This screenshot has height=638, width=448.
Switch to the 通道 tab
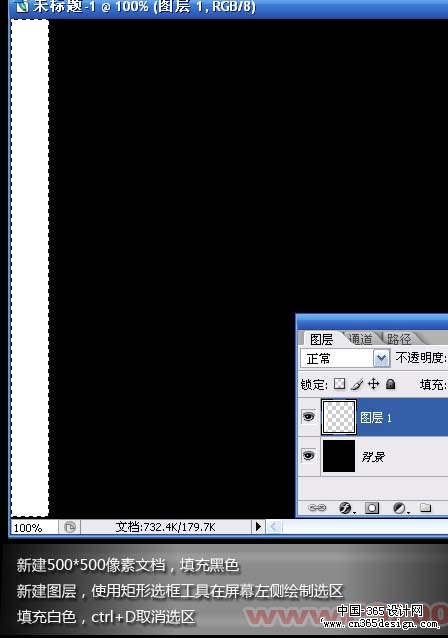pos(361,339)
